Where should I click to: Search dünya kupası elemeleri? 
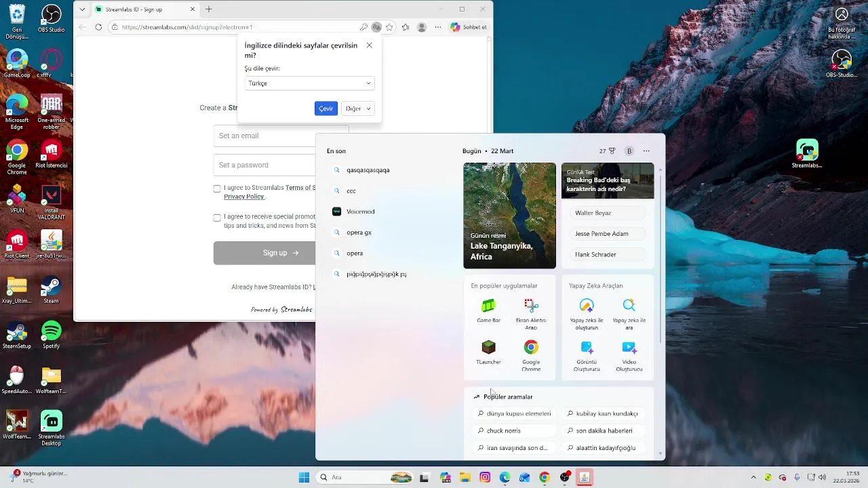pyautogui.click(x=514, y=413)
